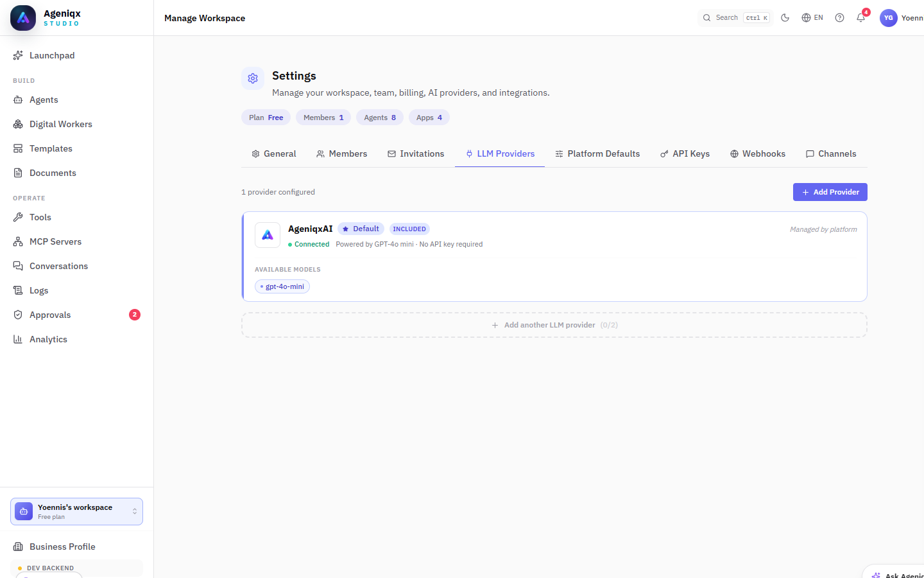Click the Ageniqx Studio logo

click(23, 18)
